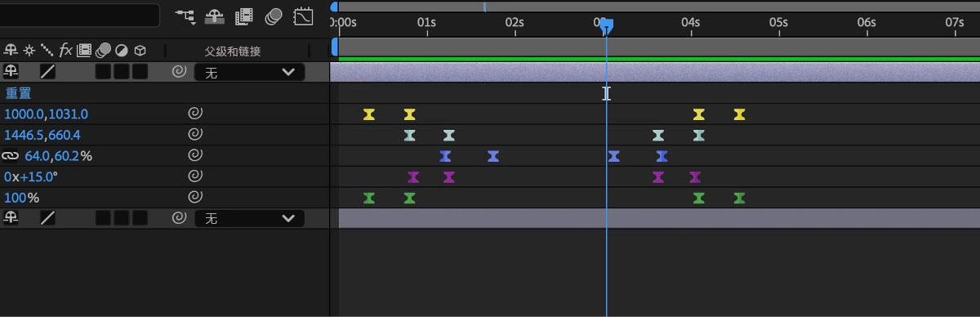Click the work area start handle
This screenshot has width=980, height=317.
click(x=334, y=47)
